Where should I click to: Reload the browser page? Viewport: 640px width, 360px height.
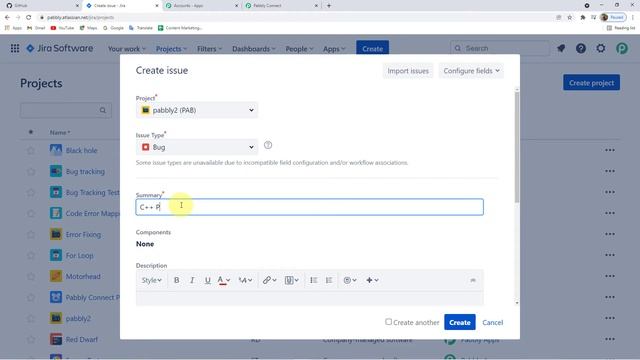point(29,17)
